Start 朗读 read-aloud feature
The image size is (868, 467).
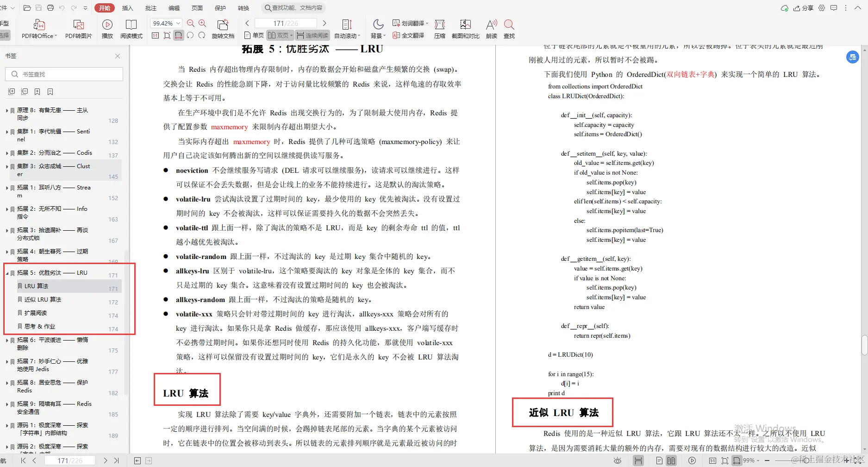(x=491, y=28)
